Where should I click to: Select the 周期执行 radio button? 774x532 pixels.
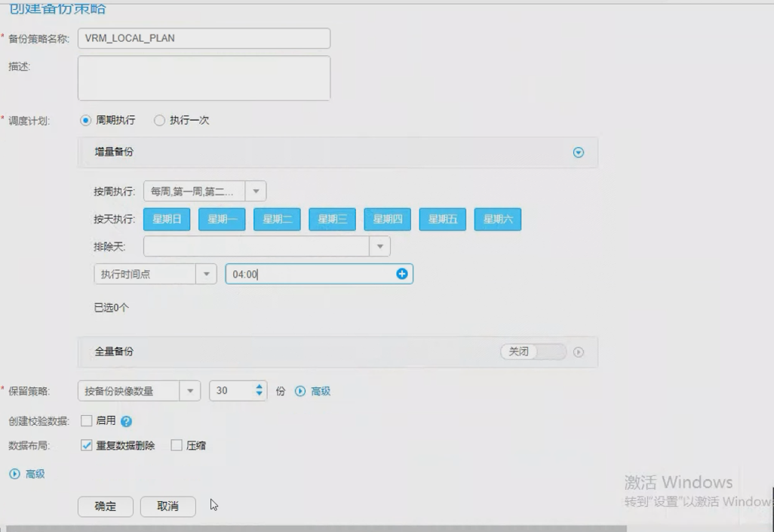click(85, 121)
